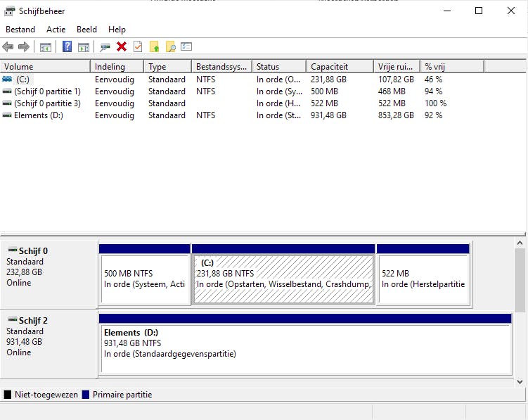Open Help via the blue question mark icon

(67, 46)
